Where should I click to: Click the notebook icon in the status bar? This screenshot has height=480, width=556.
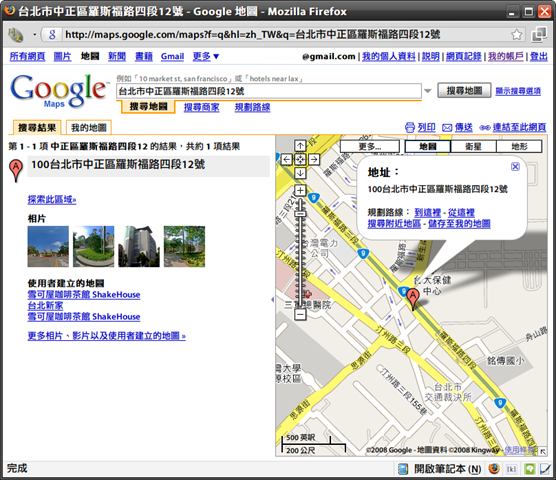click(403, 469)
